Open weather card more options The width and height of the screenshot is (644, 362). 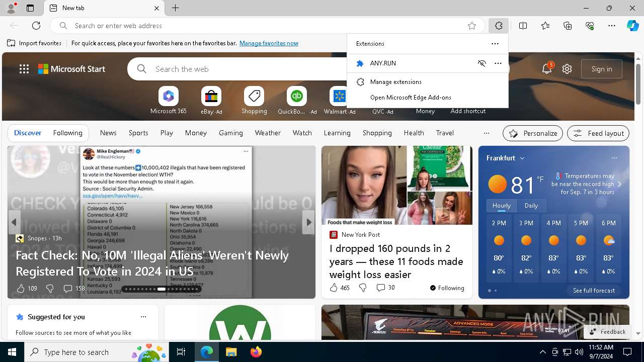[614, 158]
